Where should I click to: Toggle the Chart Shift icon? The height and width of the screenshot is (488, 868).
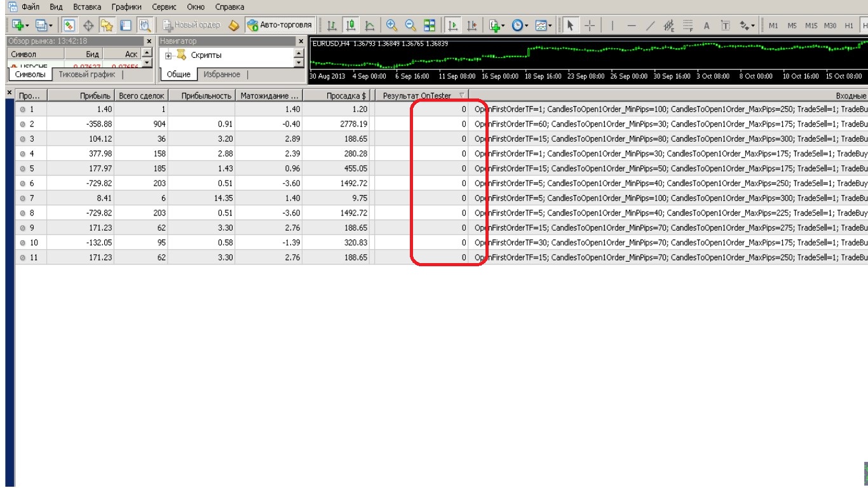tap(471, 25)
